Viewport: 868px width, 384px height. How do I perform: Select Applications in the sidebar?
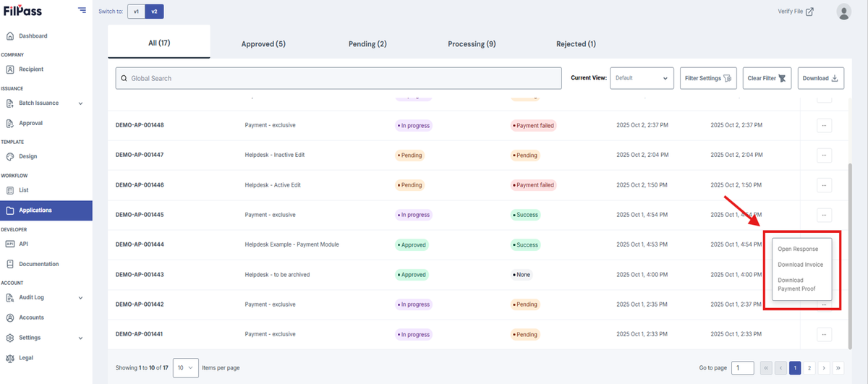coord(46,210)
